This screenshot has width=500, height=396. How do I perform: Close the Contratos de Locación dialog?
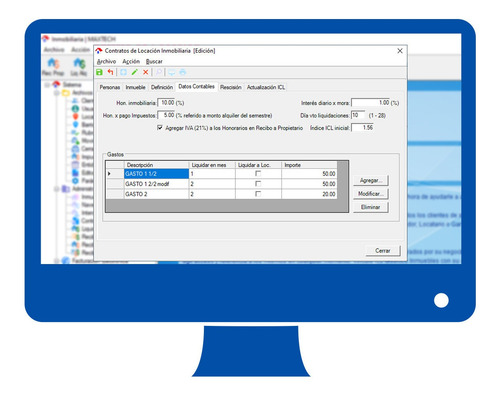click(x=400, y=51)
